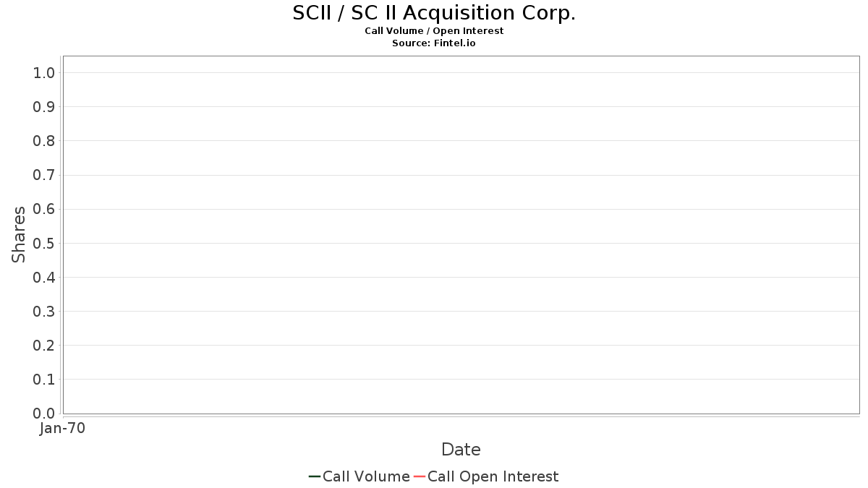
Task: Click the Date x-axis title
Action: [x=461, y=450]
